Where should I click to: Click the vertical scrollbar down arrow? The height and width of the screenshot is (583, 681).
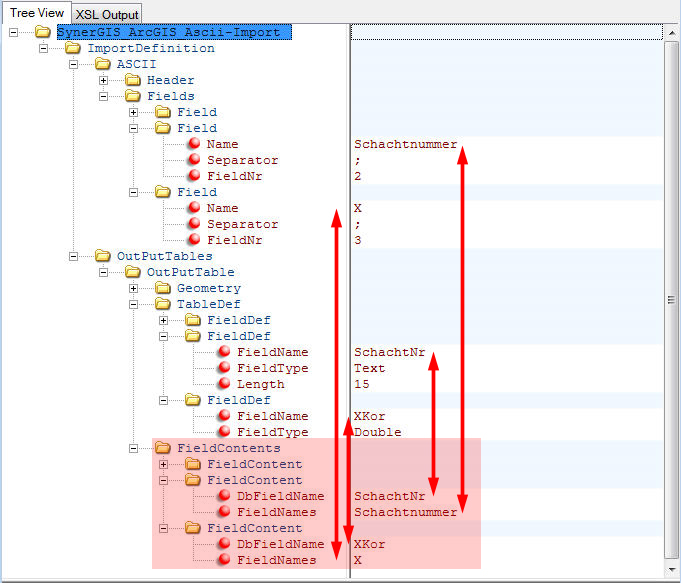click(x=672, y=568)
